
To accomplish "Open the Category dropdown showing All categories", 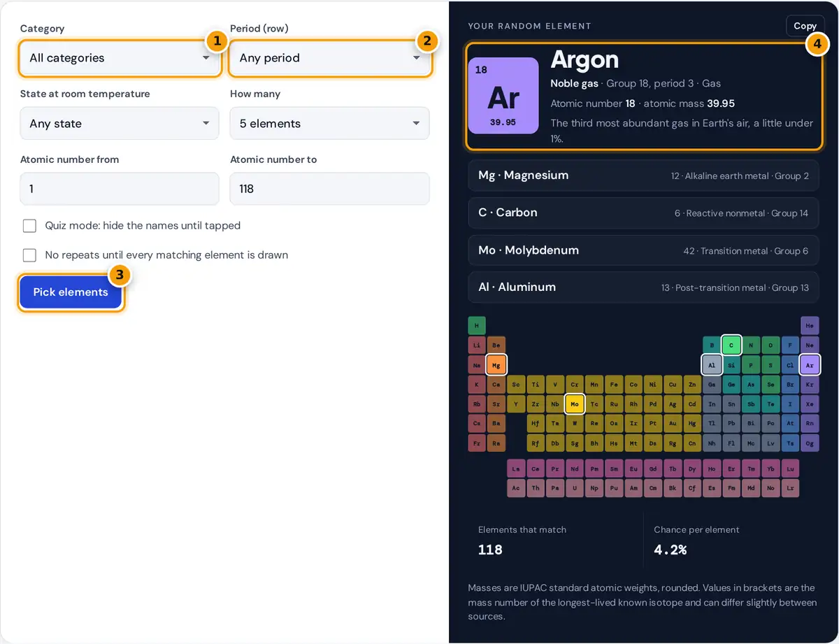I will pyautogui.click(x=120, y=58).
